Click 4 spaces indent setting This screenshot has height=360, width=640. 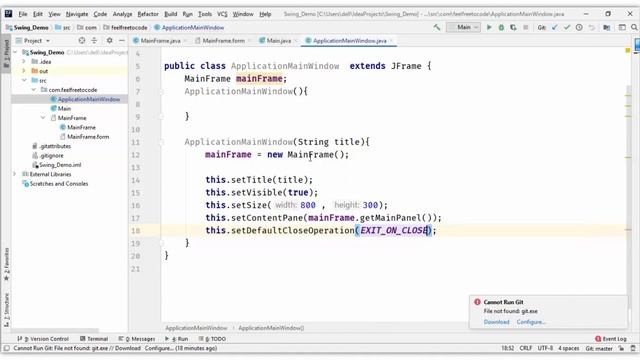click(x=569, y=348)
